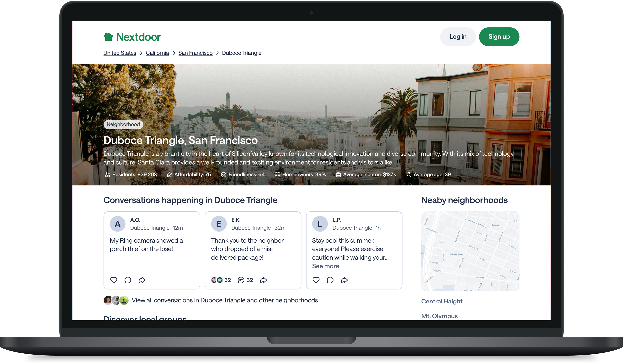
Task: Expand L.P.'s post with See more
Action: click(x=325, y=266)
